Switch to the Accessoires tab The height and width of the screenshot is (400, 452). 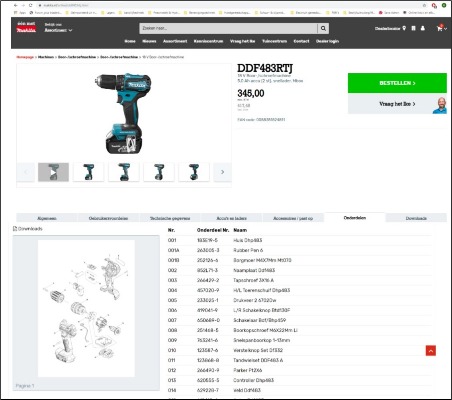click(293, 218)
